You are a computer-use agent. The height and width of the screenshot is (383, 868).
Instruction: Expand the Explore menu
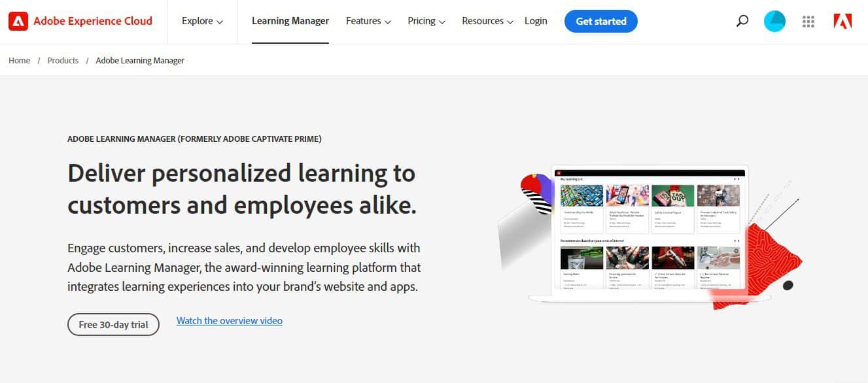[x=202, y=21]
